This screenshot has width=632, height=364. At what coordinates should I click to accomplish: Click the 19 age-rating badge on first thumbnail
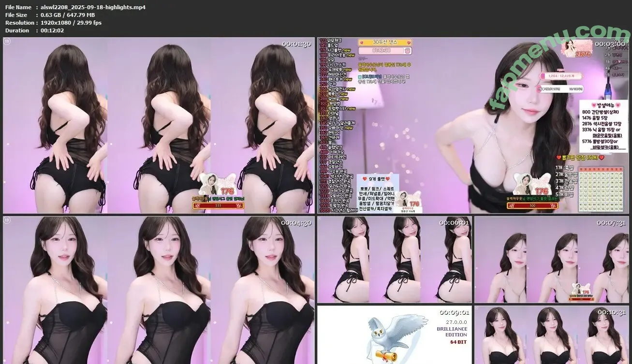pyautogui.click(x=7, y=42)
